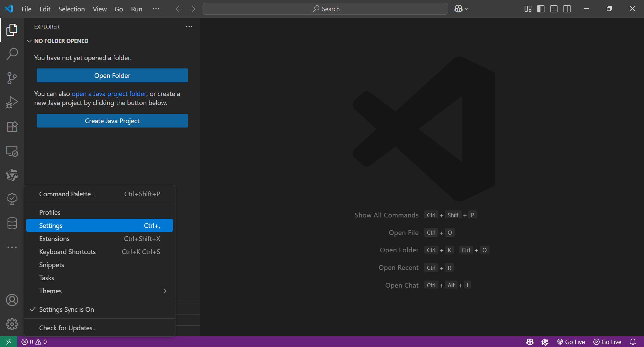Select Check for Updates... entry
The image size is (644, 347).
[100, 328]
